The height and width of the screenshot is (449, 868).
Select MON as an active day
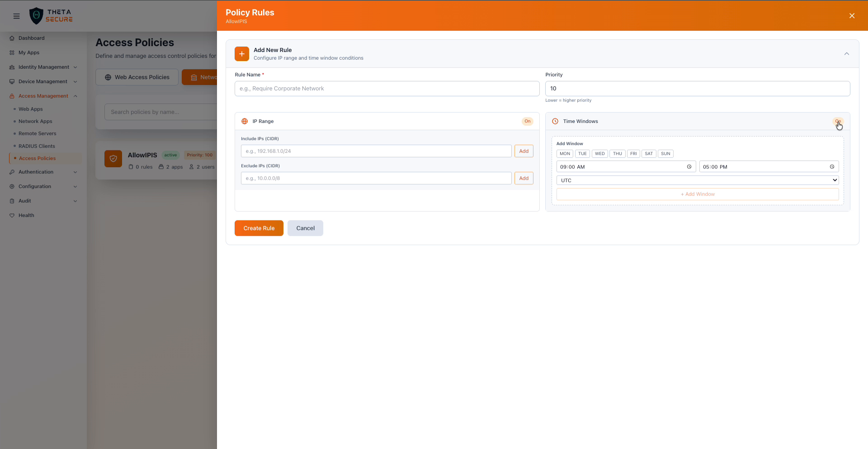coord(564,154)
